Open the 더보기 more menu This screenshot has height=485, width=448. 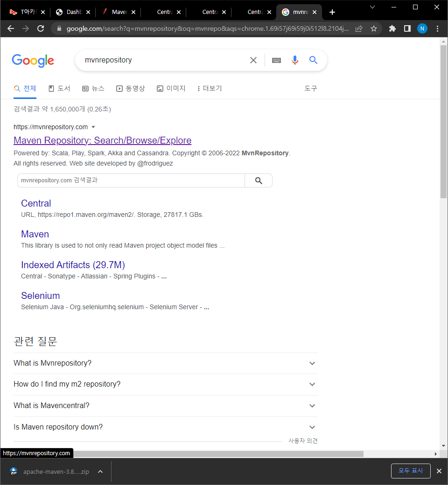click(210, 89)
